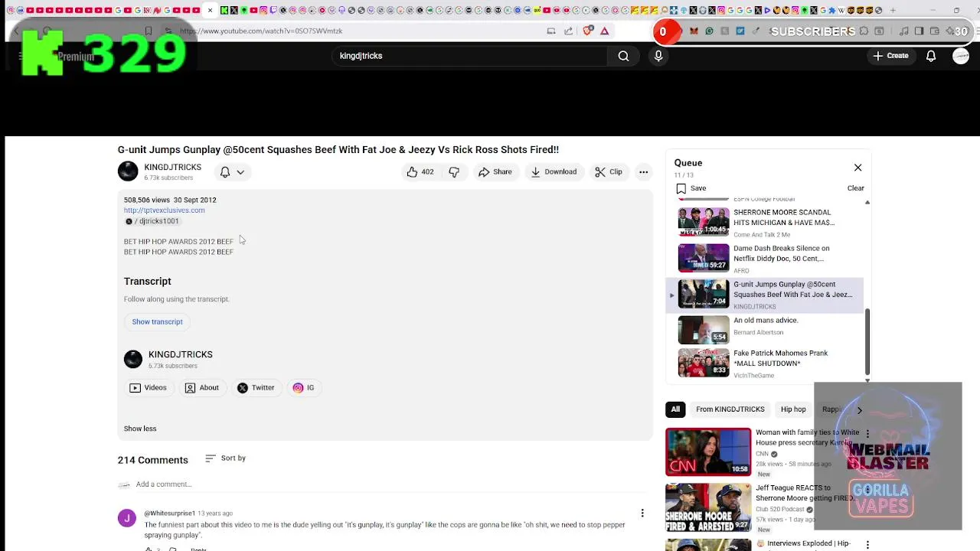Viewport: 980px width, 551px height.
Task: Select the All filter chip
Action: (x=675, y=409)
